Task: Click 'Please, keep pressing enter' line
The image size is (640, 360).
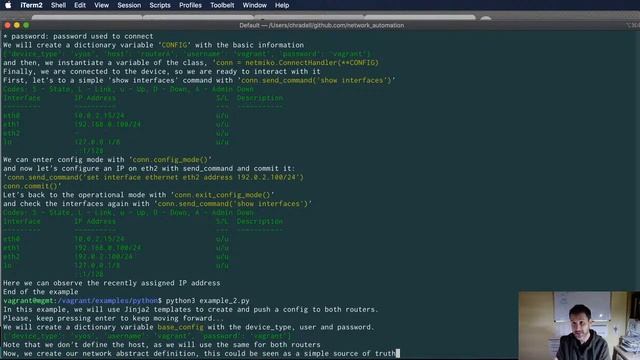Action: point(113,318)
